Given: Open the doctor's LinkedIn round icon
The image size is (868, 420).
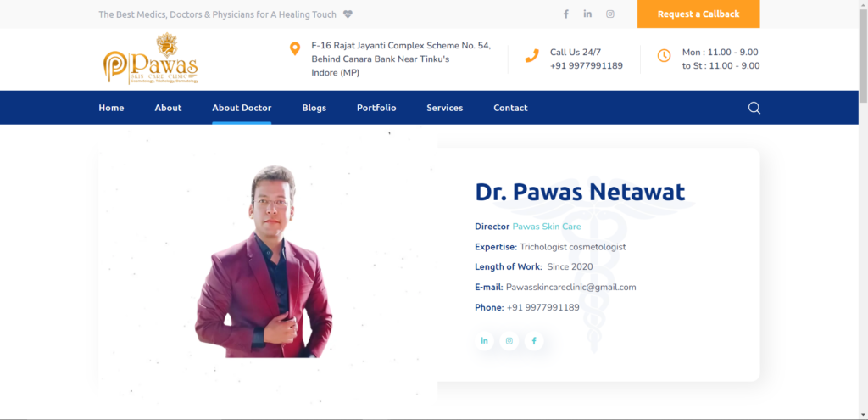Looking at the screenshot, I should (484, 341).
